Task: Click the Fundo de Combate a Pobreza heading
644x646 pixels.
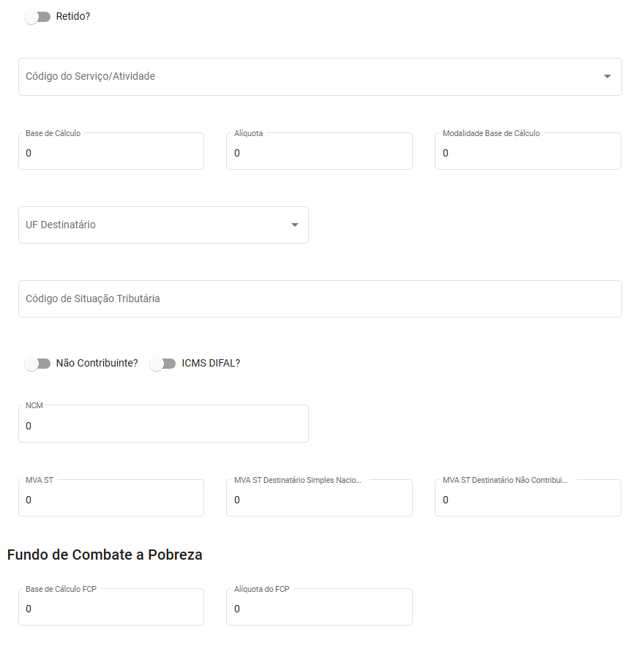Action: [x=105, y=555]
